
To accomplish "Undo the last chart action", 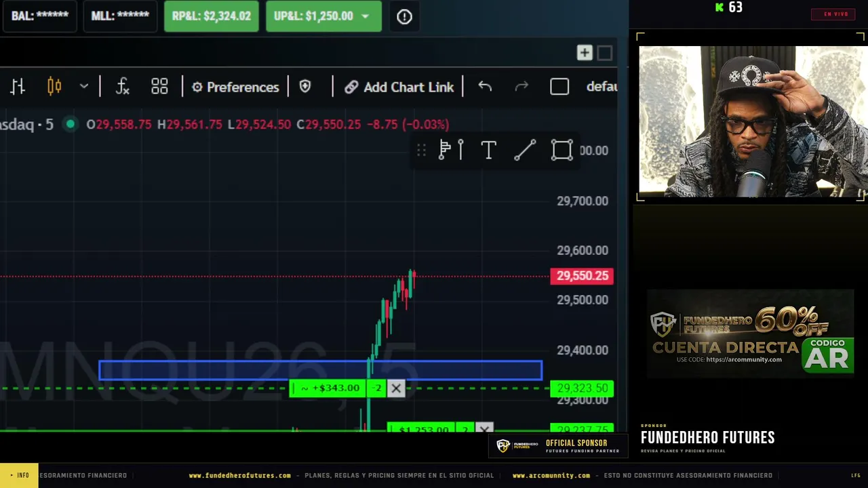I will (485, 87).
